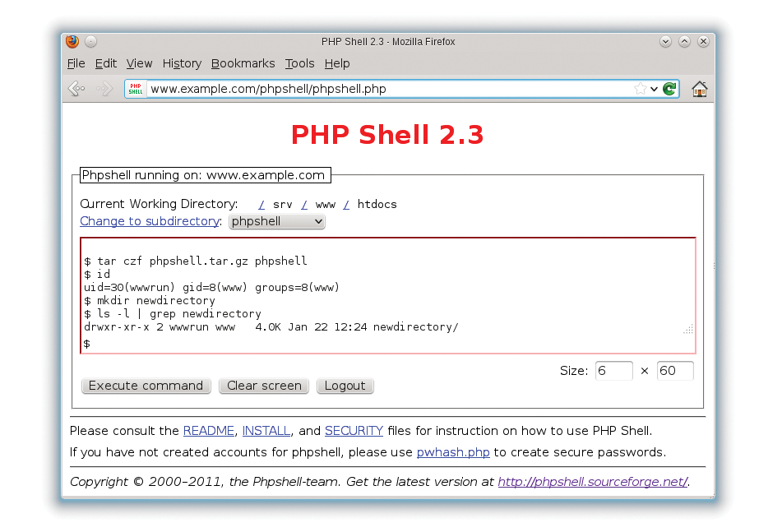Click the htdocs breadcrumb link
The image size is (782, 532).
point(377,204)
